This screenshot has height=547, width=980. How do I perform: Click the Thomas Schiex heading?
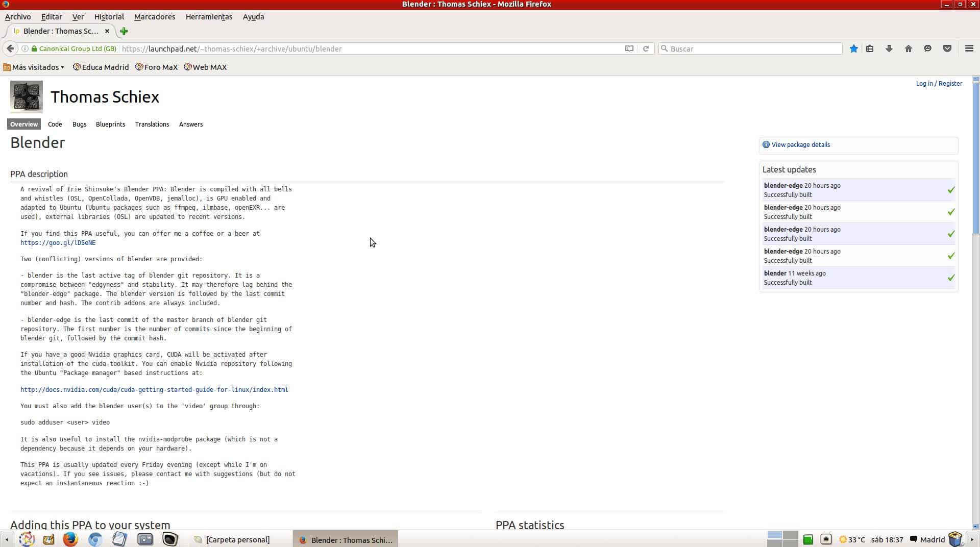105,97
